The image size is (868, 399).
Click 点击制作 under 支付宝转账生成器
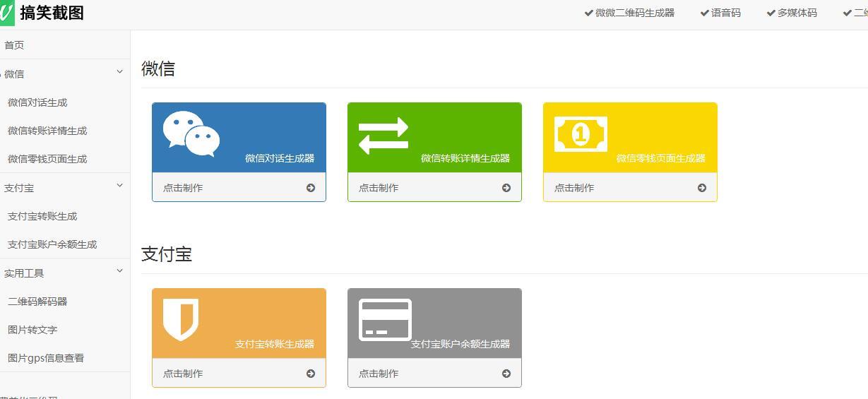coord(183,374)
